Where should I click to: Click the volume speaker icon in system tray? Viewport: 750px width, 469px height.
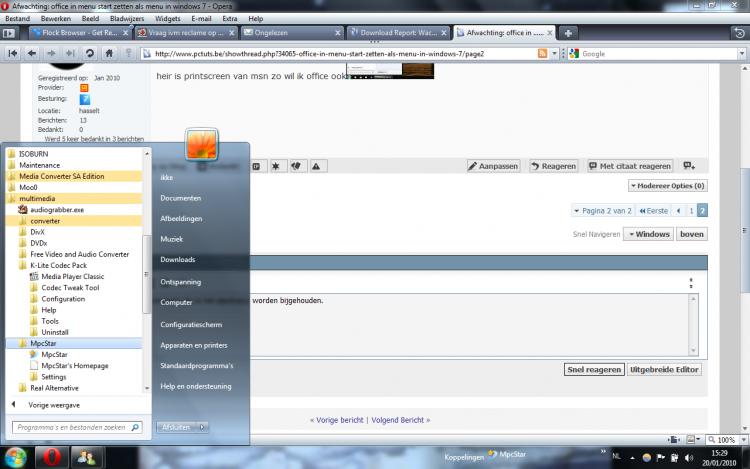coord(689,458)
